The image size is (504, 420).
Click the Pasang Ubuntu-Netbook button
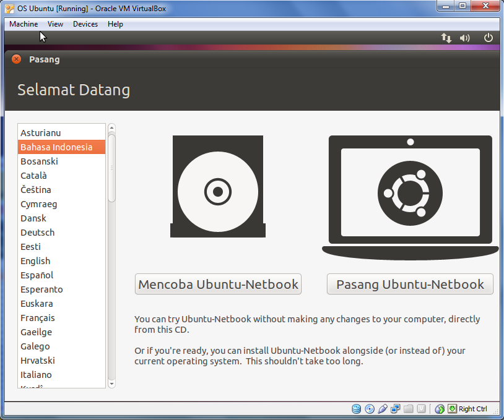pos(410,284)
